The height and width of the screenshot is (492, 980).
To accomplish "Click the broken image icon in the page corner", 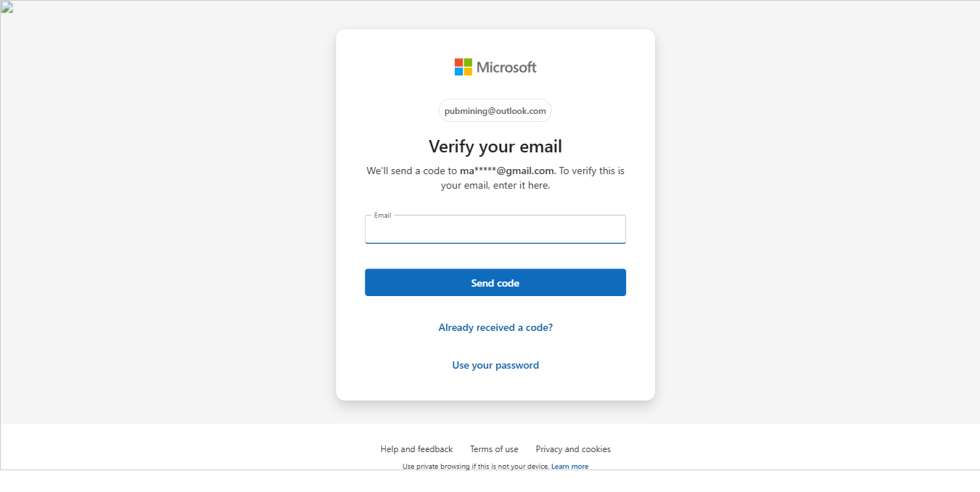I will point(7,8).
